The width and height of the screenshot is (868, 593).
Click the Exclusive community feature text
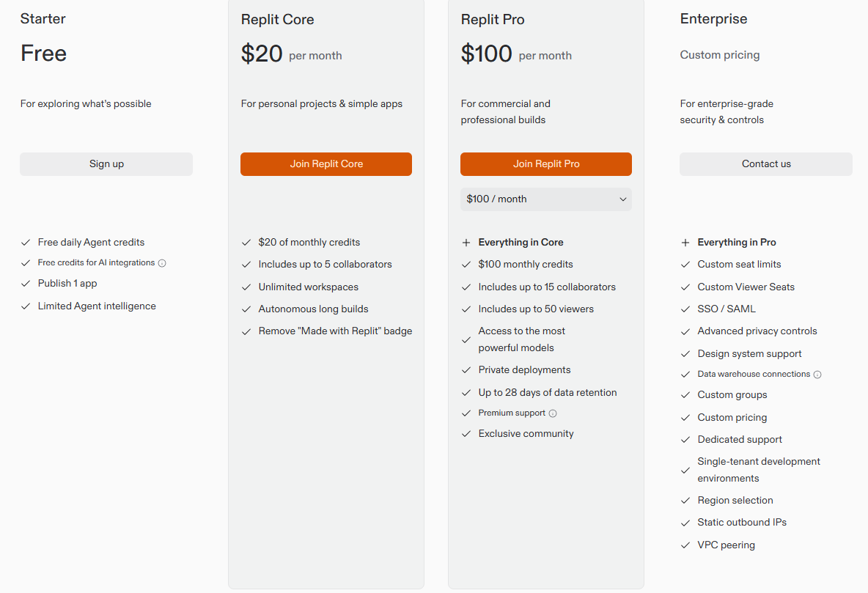(526, 434)
